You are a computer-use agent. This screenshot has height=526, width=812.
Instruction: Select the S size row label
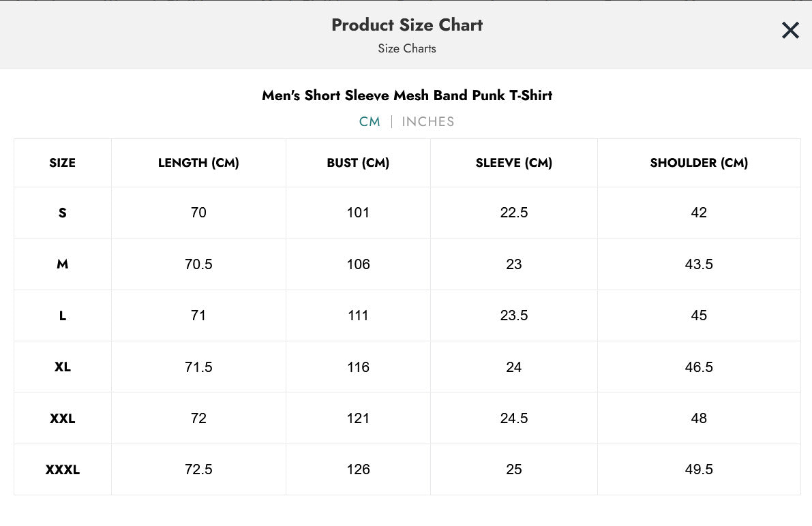[62, 213]
